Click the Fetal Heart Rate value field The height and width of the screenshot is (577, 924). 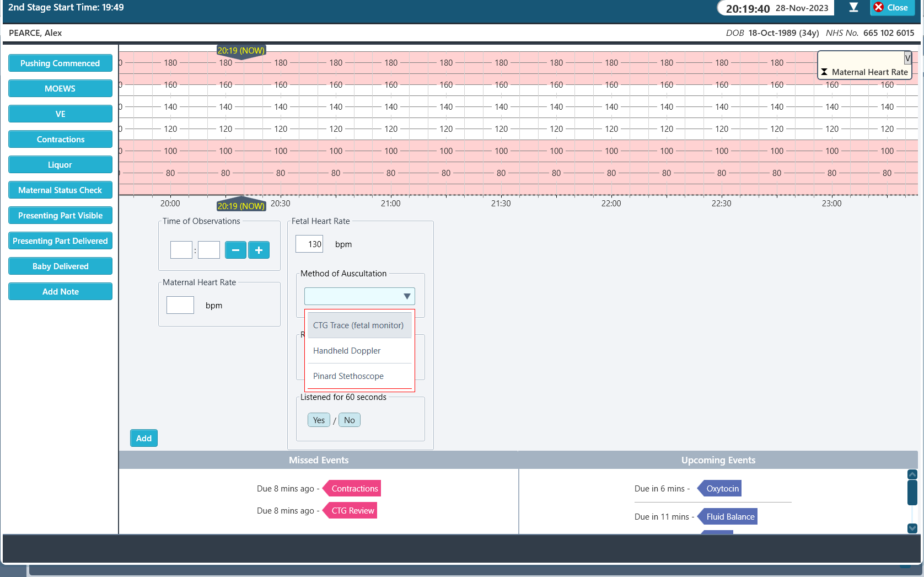tap(309, 244)
